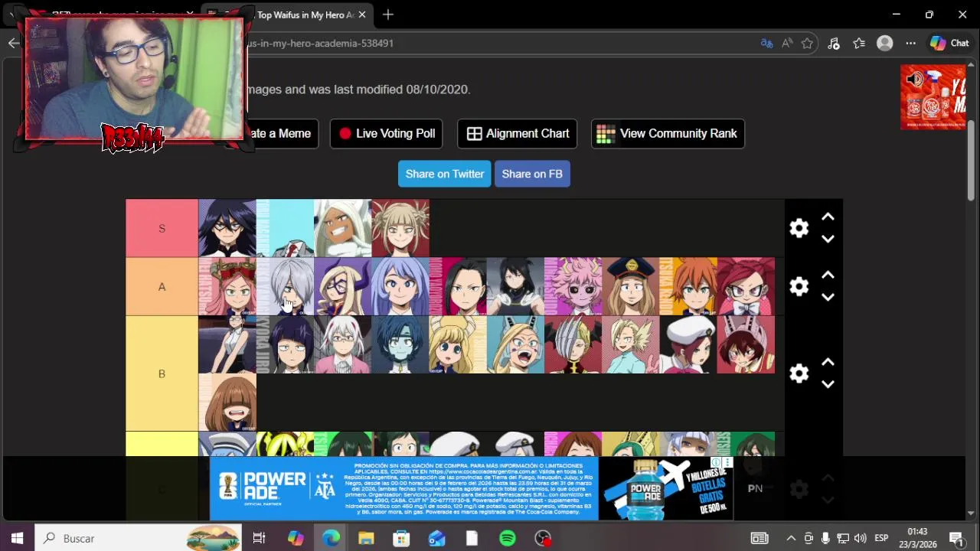Select Nejire blue-haired character in A tier
Screen dimensions: 980x551
[400, 286]
